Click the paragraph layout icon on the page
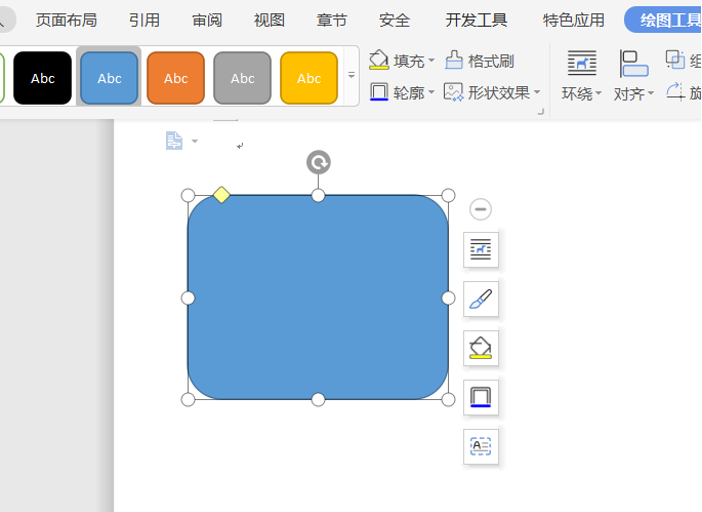702x512 pixels. coord(174,141)
